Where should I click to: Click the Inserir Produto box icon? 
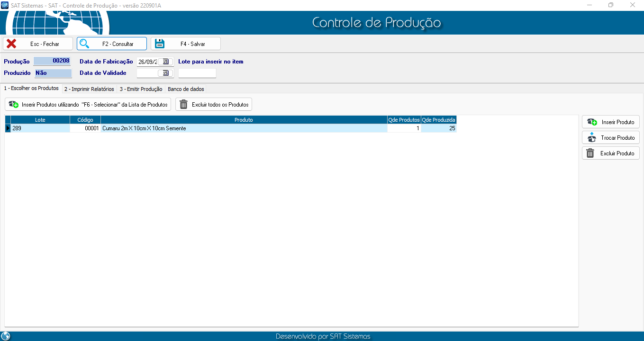[592, 122]
